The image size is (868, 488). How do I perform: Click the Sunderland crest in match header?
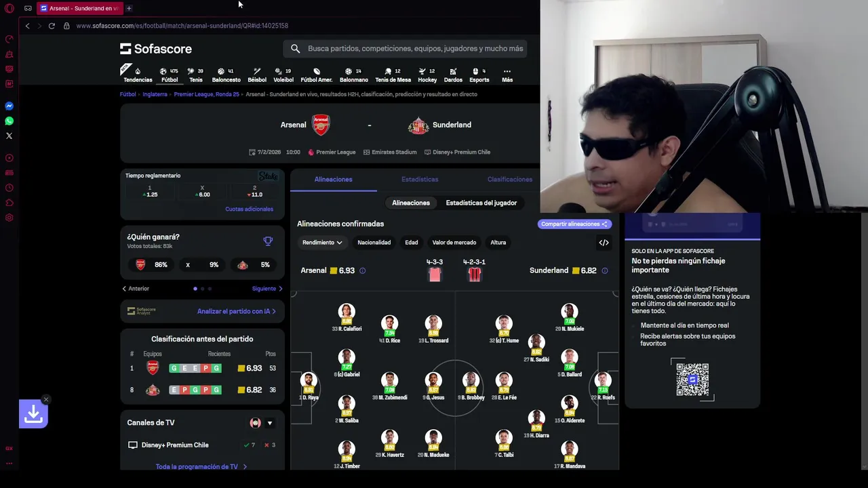coord(418,125)
